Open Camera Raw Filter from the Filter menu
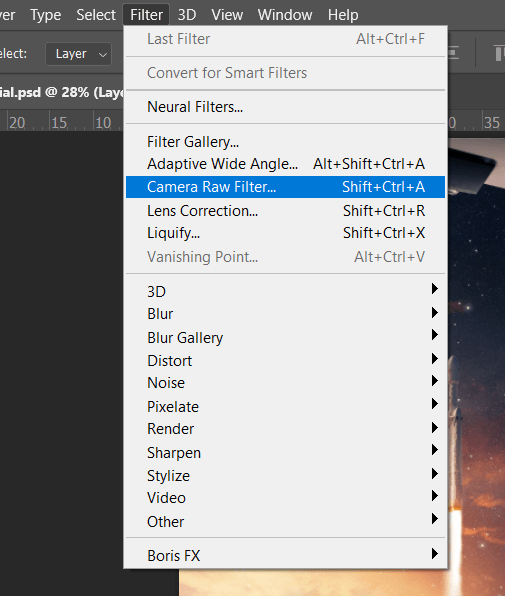 285,187
